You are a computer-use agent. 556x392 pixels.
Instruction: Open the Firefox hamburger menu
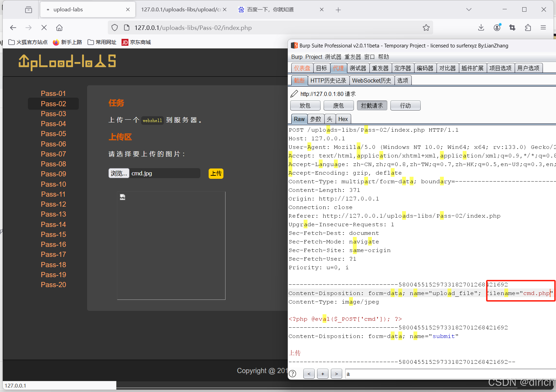click(543, 28)
